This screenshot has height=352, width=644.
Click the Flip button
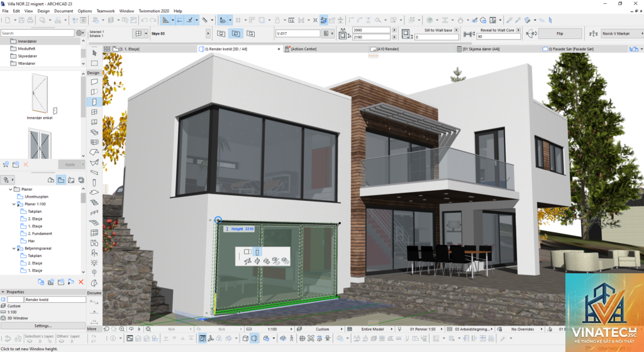560,33
